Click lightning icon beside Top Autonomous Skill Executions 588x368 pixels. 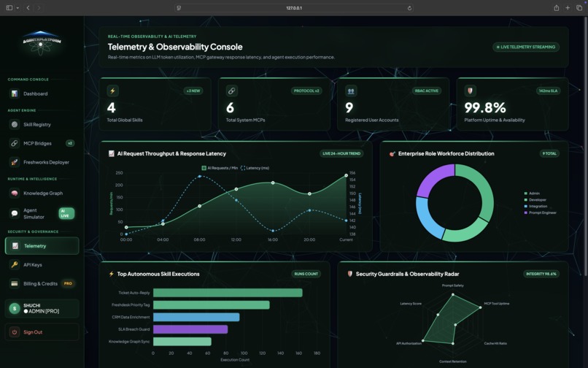click(x=112, y=274)
